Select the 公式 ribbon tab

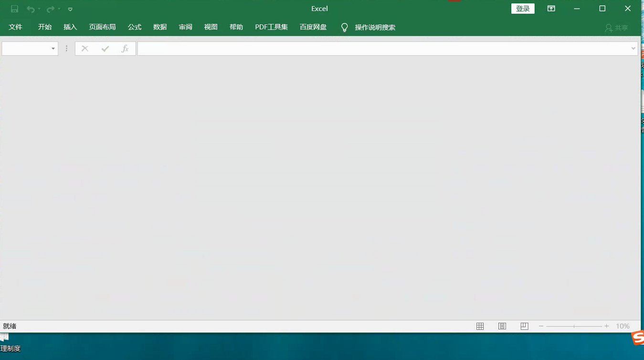[x=135, y=27]
